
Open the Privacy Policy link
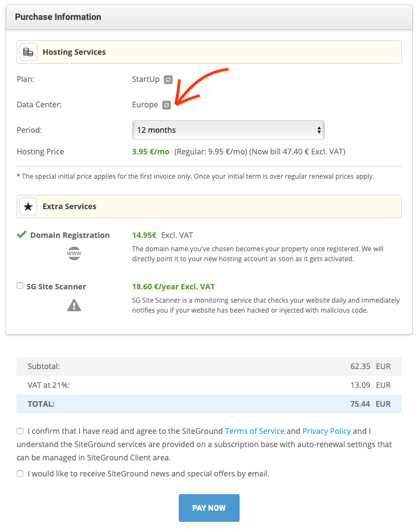coord(326,431)
